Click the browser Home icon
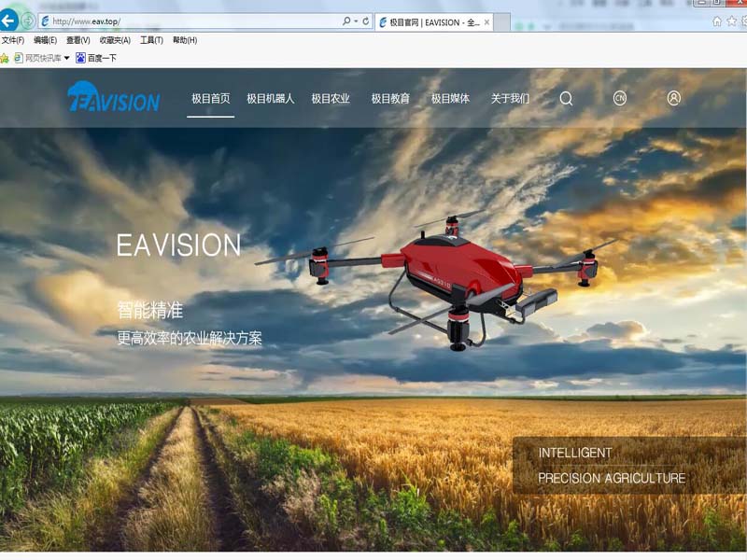Image resolution: width=747 pixels, height=560 pixels. (x=717, y=21)
